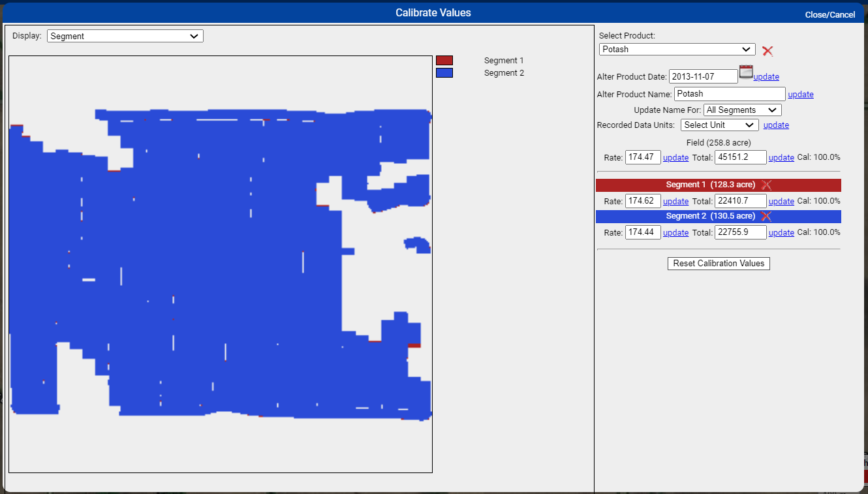Click Segment 2 total input 22755.9
This screenshot has width=868, height=494.
(x=741, y=232)
